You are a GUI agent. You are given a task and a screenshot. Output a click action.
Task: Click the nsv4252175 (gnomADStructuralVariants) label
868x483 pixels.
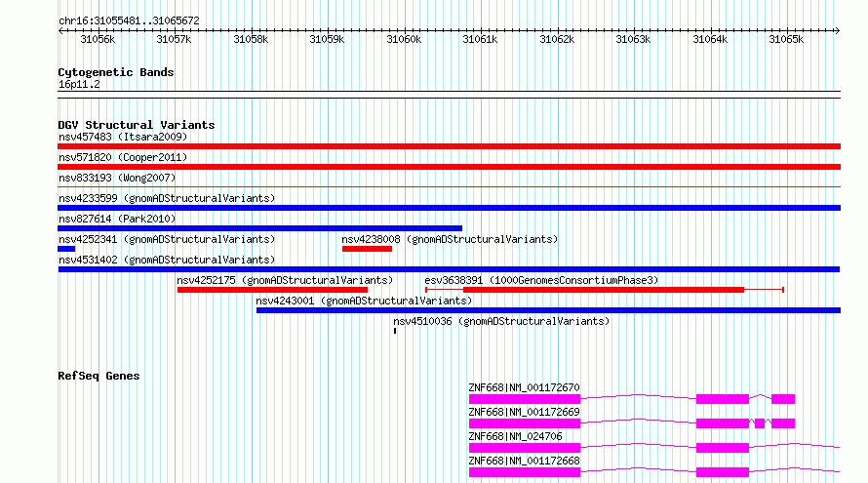click(x=285, y=280)
